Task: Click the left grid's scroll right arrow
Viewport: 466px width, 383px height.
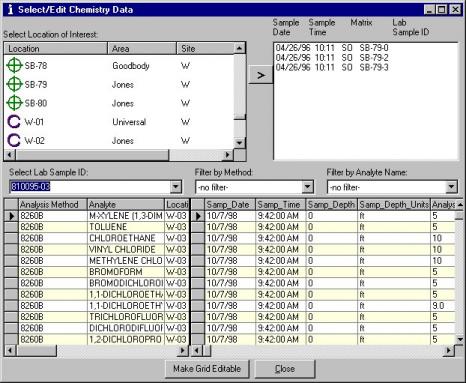Action: click(183, 350)
